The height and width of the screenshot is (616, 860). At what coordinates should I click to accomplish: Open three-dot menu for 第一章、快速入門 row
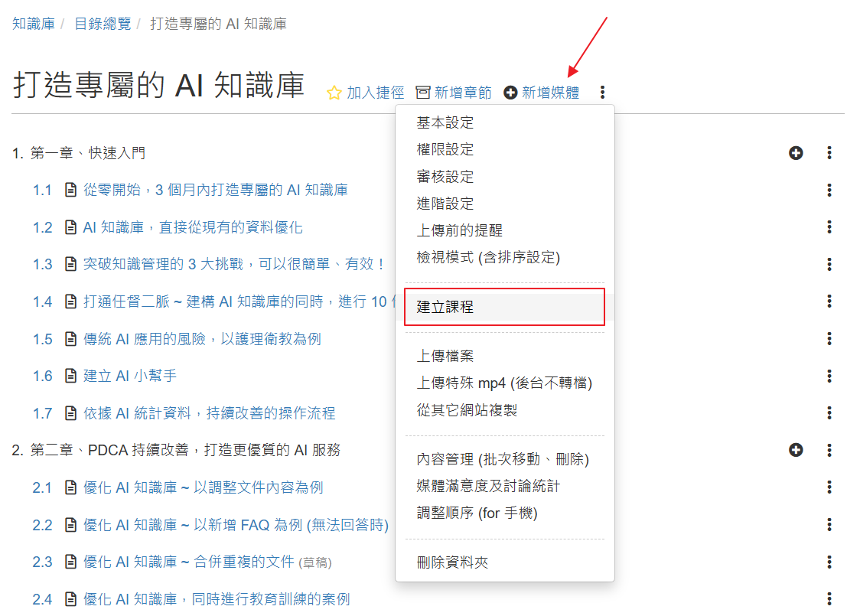click(829, 153)
